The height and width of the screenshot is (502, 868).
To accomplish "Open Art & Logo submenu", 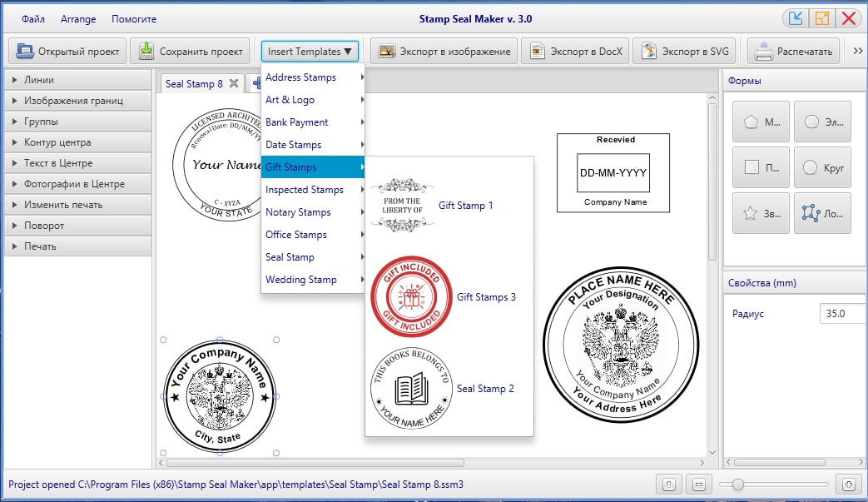I will [x=313, y=100].
